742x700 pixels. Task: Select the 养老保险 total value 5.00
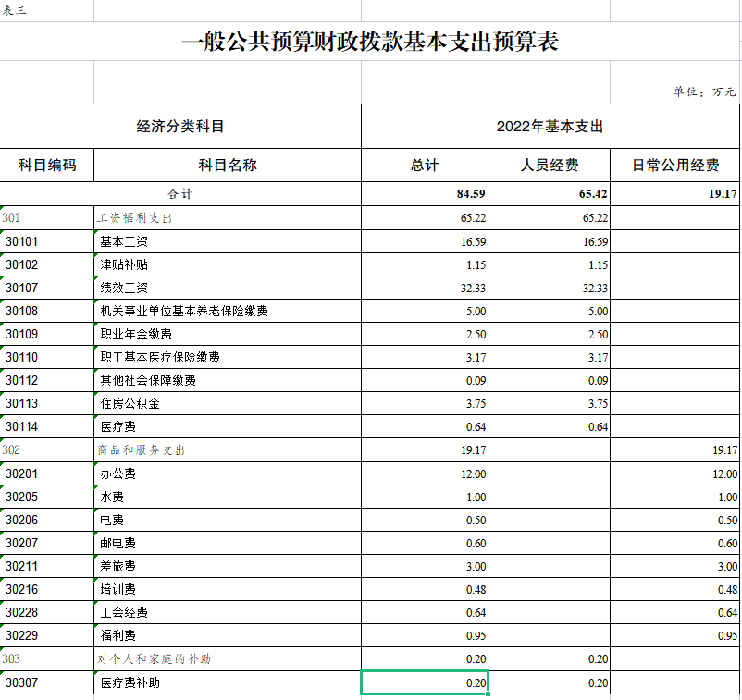pyautogui.click(x=425, y=312)
